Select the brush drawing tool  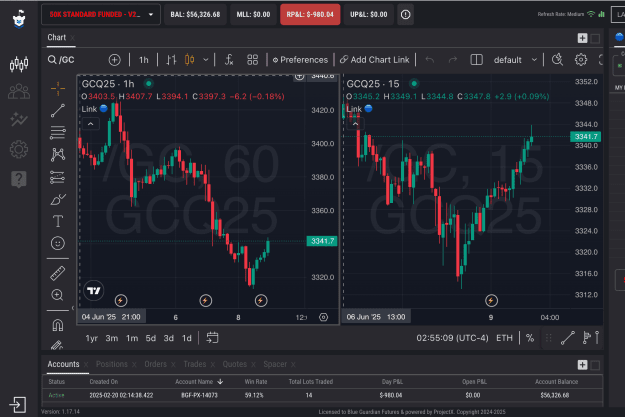tap(58, 199)
